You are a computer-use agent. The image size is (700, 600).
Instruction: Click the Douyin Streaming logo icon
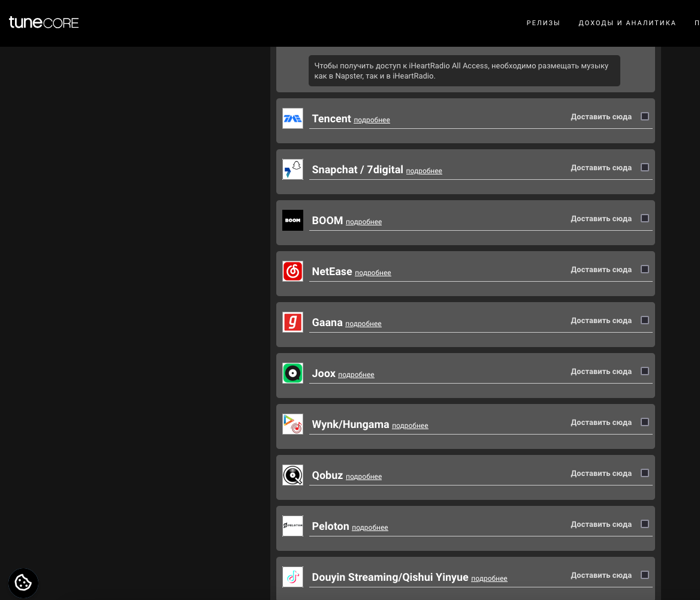point(293,577)
